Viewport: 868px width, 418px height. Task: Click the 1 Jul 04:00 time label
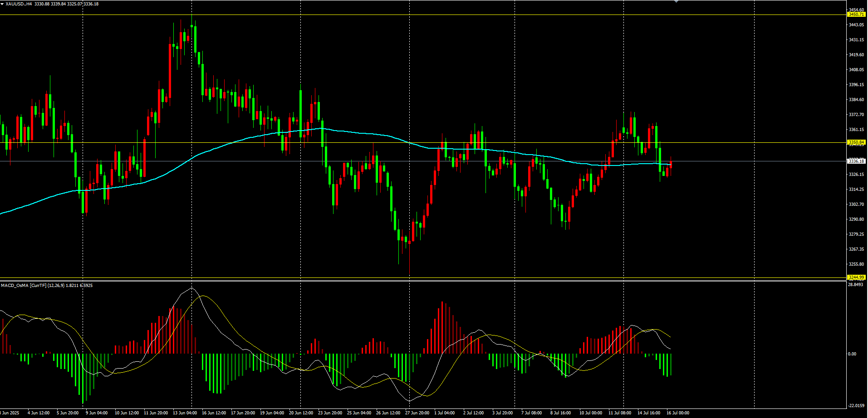(x=444, y=413)
